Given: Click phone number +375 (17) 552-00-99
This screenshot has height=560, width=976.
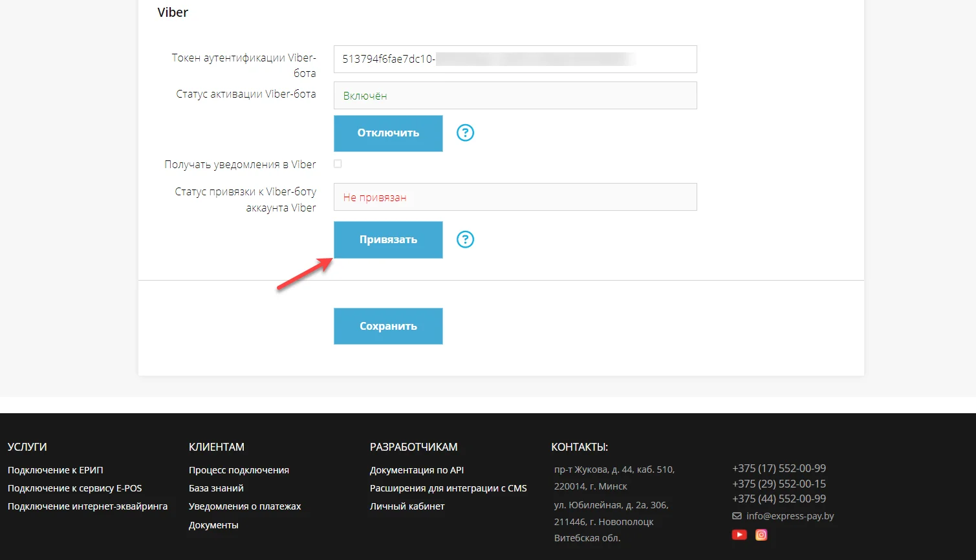Looking at the screenshot, I should click(x=779, y=468).
